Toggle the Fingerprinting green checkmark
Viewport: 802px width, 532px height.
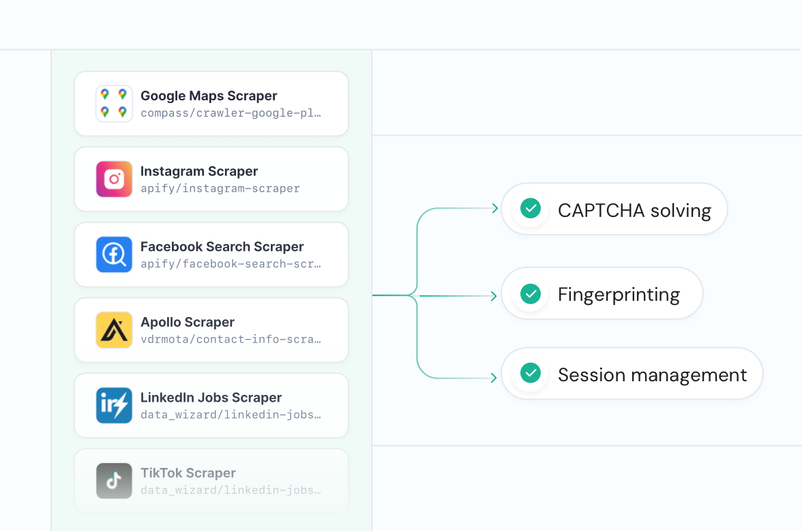[x=531, y=294]
